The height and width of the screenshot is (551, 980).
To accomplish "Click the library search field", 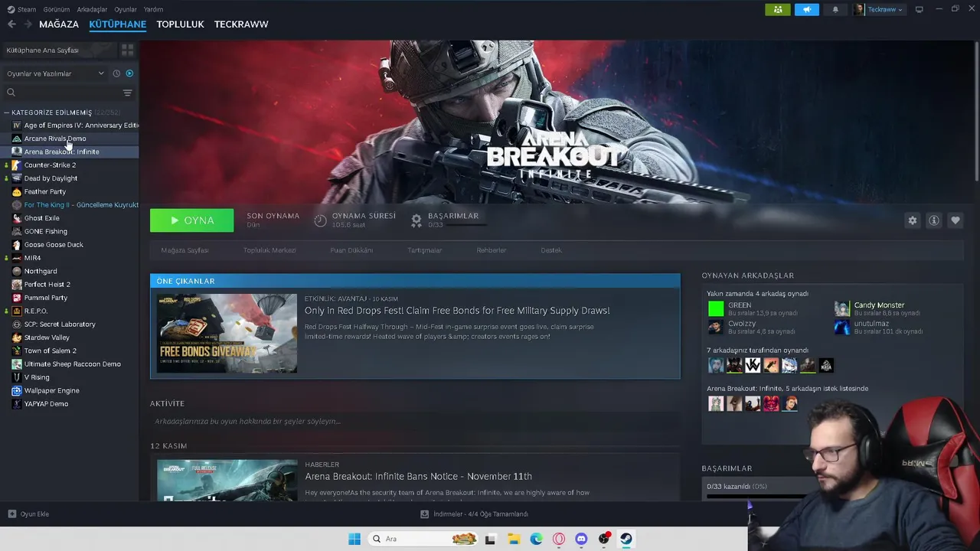I will coord(61,93).
